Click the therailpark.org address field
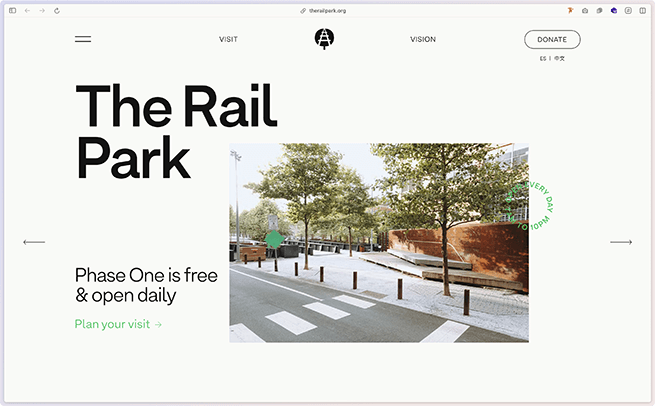Screen dimensions: 655x406 click(x=328, y=11)
